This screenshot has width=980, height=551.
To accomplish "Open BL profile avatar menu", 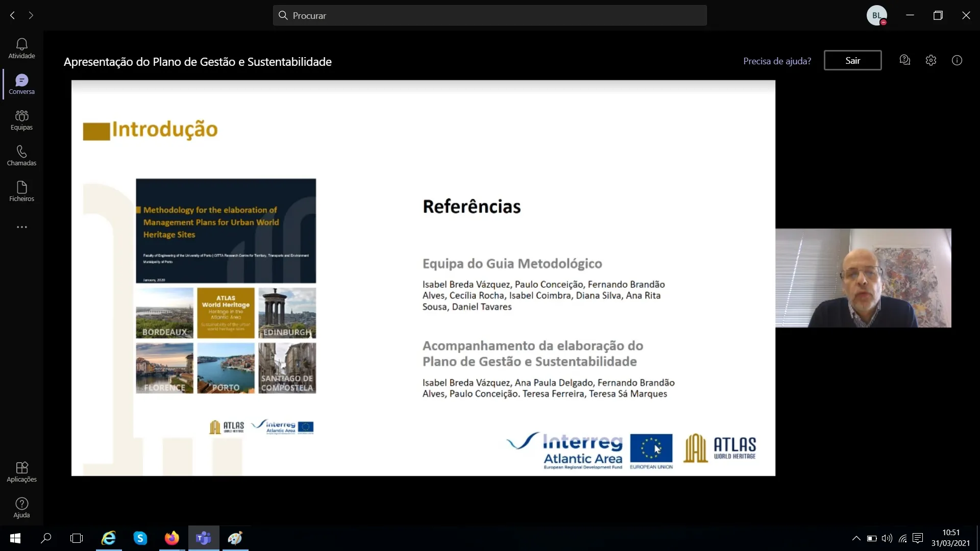I will click(876, 15).
